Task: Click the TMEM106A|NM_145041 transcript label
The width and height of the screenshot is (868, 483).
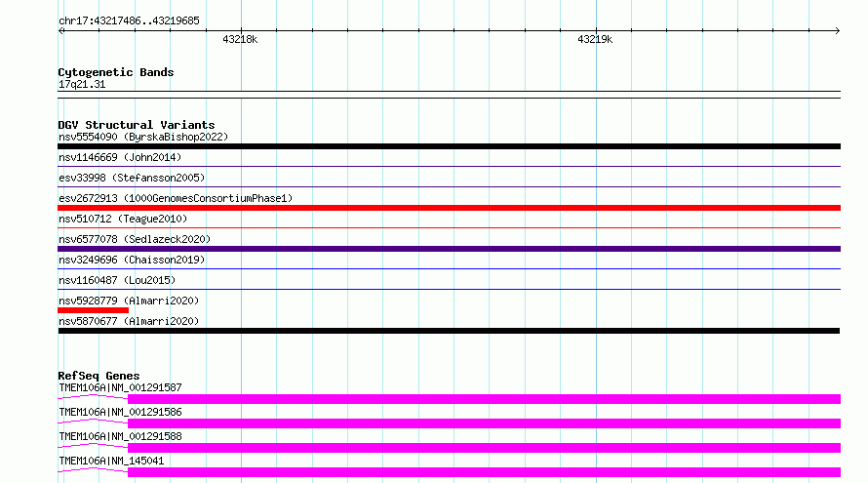Action: pyautogui.click(x=111, y=461)
